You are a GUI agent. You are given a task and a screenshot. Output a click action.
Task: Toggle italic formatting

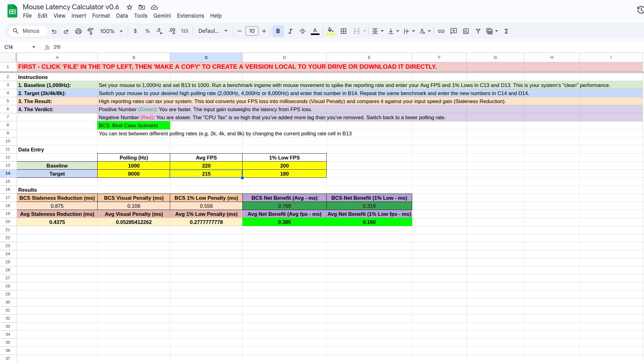click(x=290, y=31)
